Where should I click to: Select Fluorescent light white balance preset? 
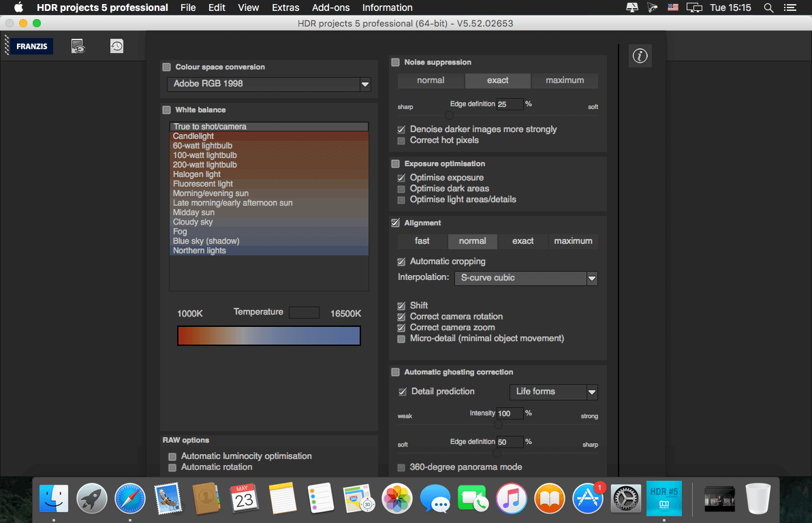pos(269,184)
